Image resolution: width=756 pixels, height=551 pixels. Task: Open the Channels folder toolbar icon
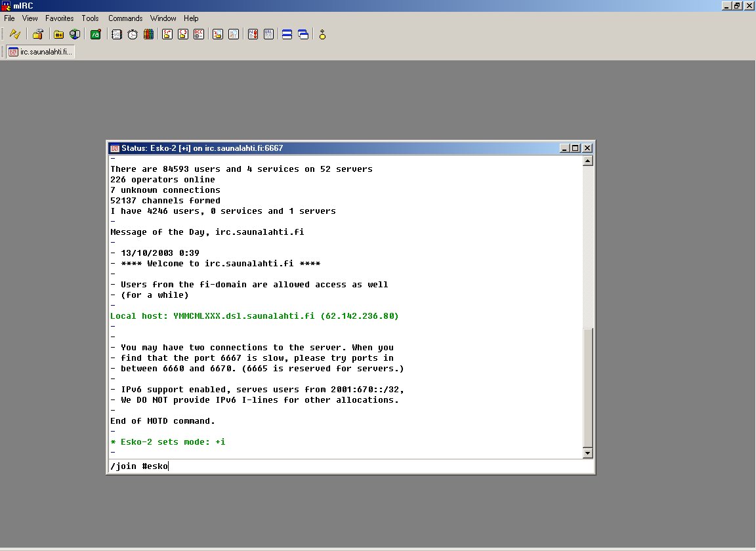pyautogui.click(x=58, y=34)
